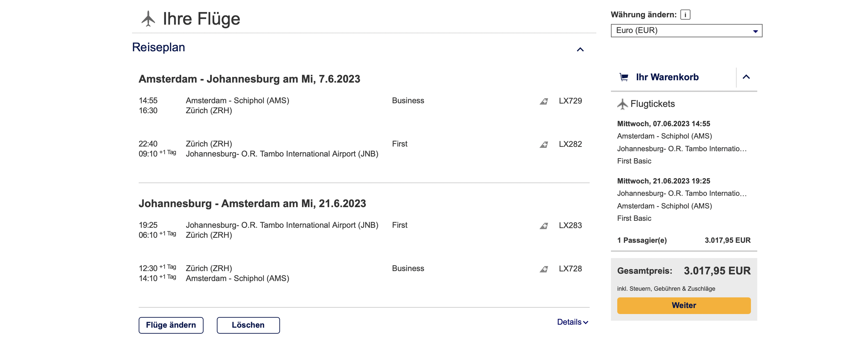Collapse the Ihr Warenkorb panel chevron
Image resolution: width=868 pixels, height=341 pixels.
point(746,77)
